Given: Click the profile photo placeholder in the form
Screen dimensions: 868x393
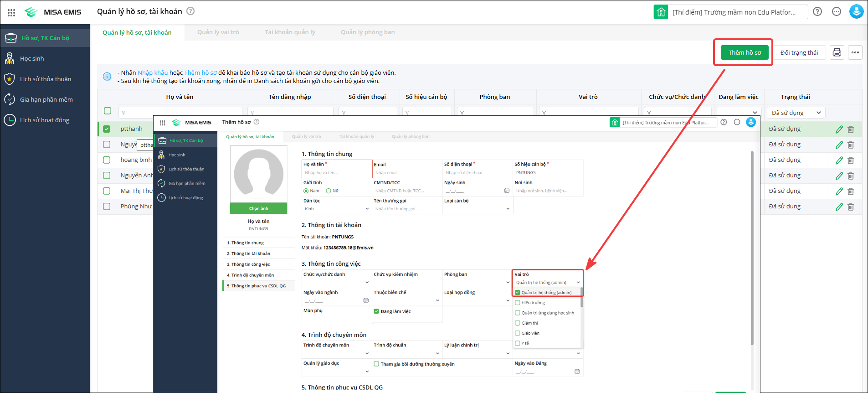Looking at the screenshot, I should 259,174.
